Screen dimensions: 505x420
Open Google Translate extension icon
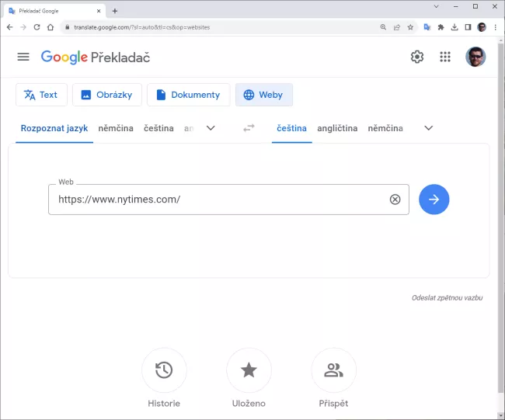pyautogui.click(x=427, y=27)
